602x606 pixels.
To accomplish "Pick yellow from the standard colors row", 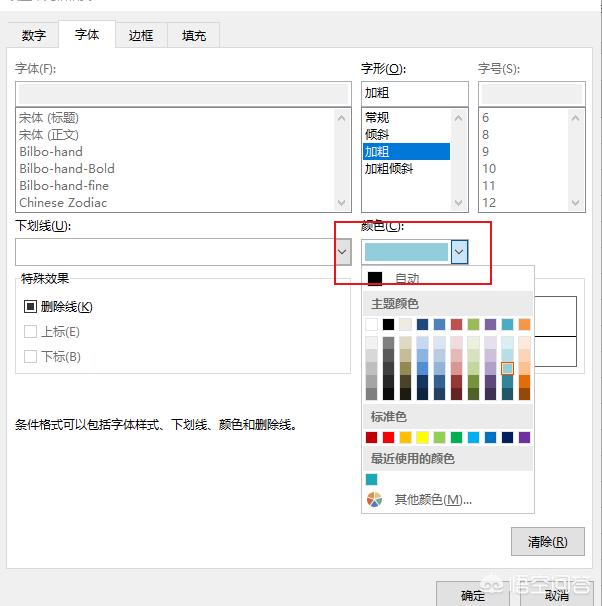I will [422, 437].
